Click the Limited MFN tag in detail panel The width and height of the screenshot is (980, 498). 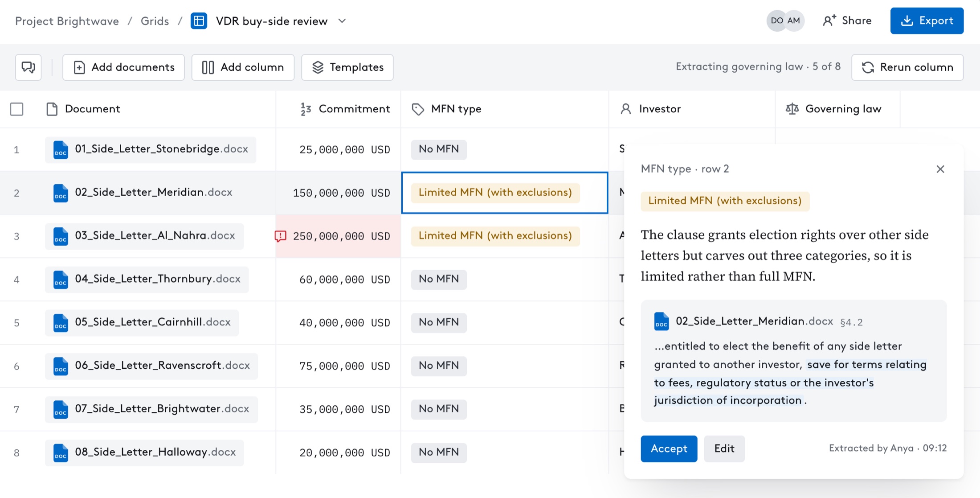[x=725, y=201]
